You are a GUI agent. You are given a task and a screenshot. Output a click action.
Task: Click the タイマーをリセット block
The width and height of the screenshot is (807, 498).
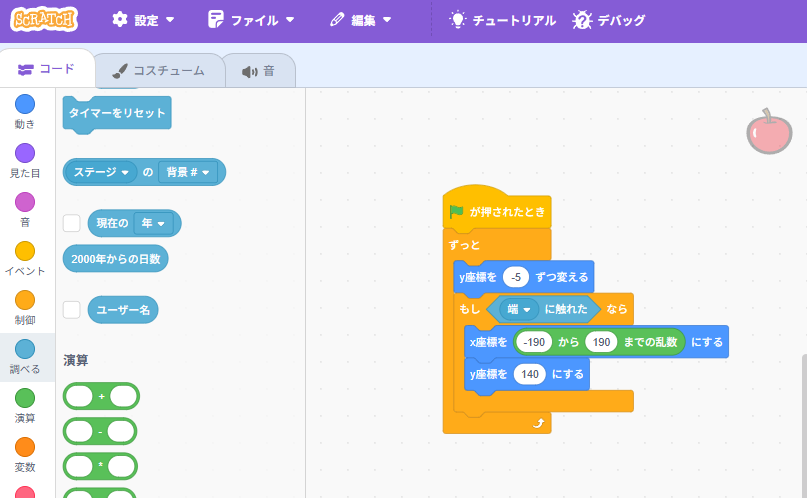click(x=117, y=113)
